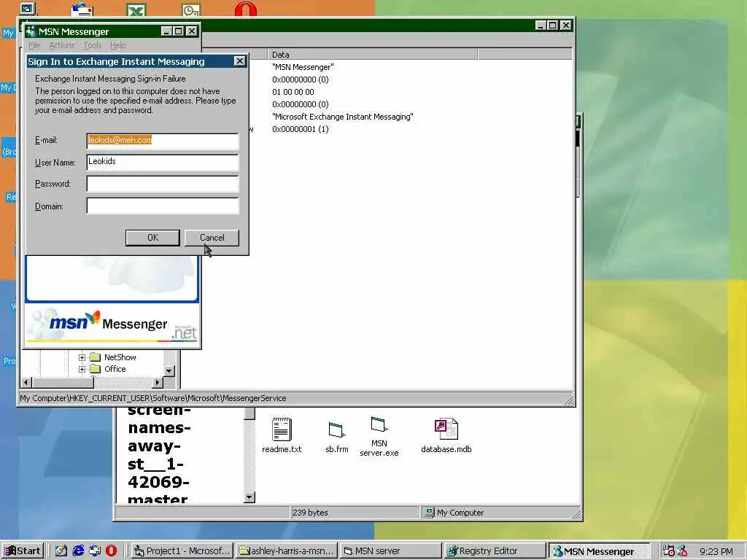Minimize the MSN Messenger window

(166, 31)
